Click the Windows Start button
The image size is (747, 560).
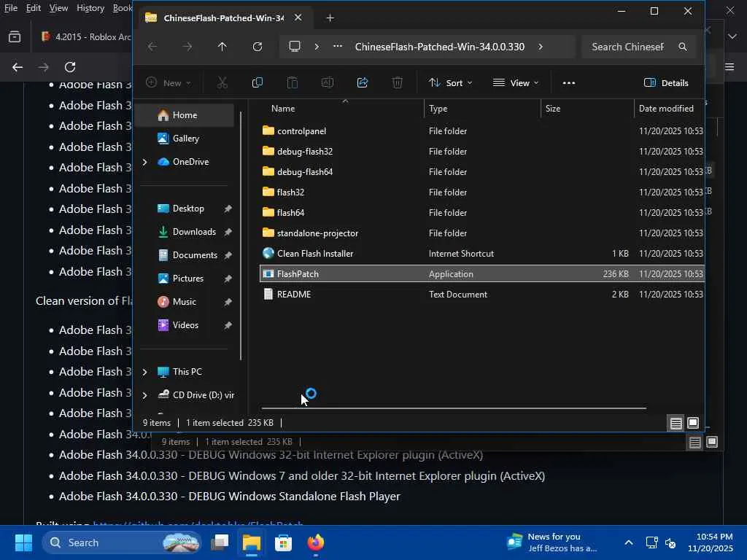[23, 542]
